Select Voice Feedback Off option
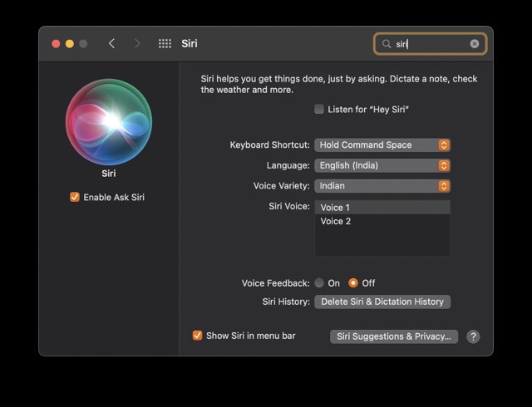 tap(353, 283)
